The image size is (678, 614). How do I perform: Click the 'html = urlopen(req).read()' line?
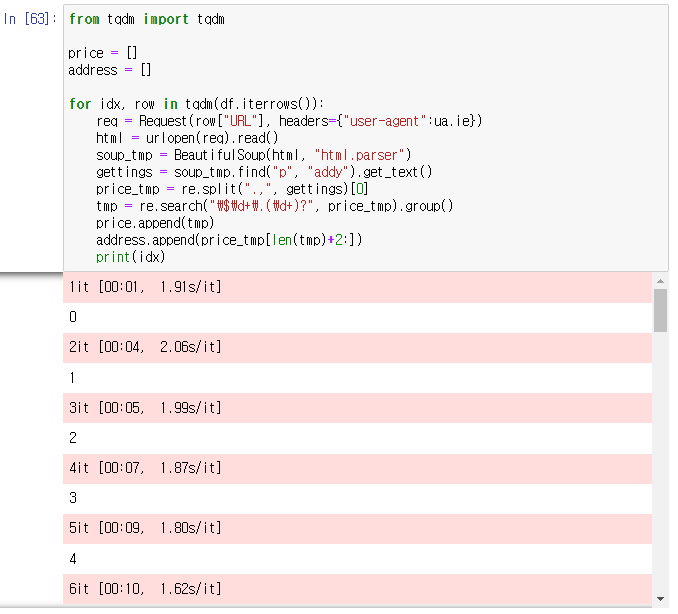[x=187, y=138]
